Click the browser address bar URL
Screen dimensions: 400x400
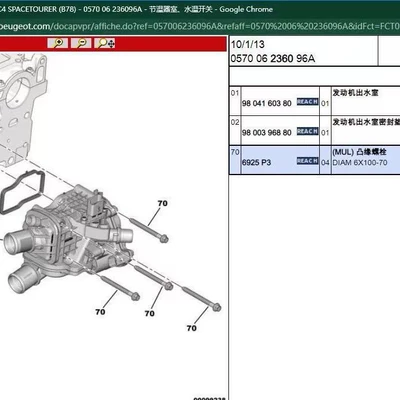(x=200, y=26)
